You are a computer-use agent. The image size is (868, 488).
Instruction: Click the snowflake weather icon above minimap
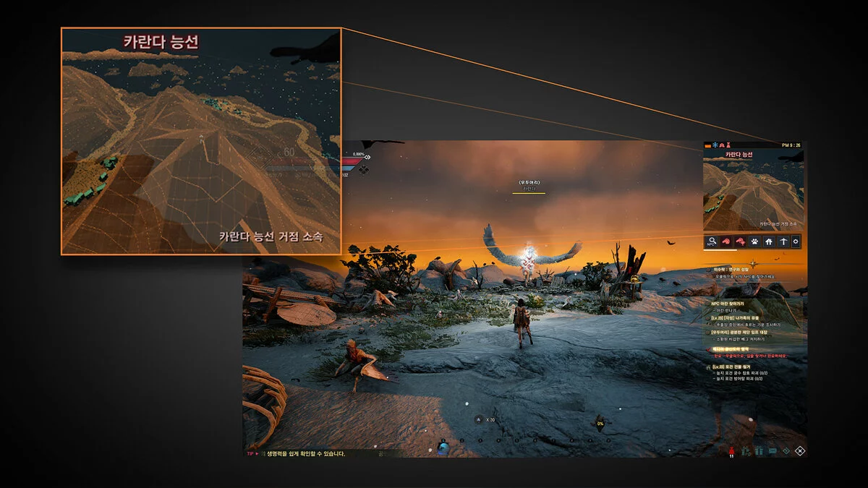pyautogui.click(x=715, y=145)
